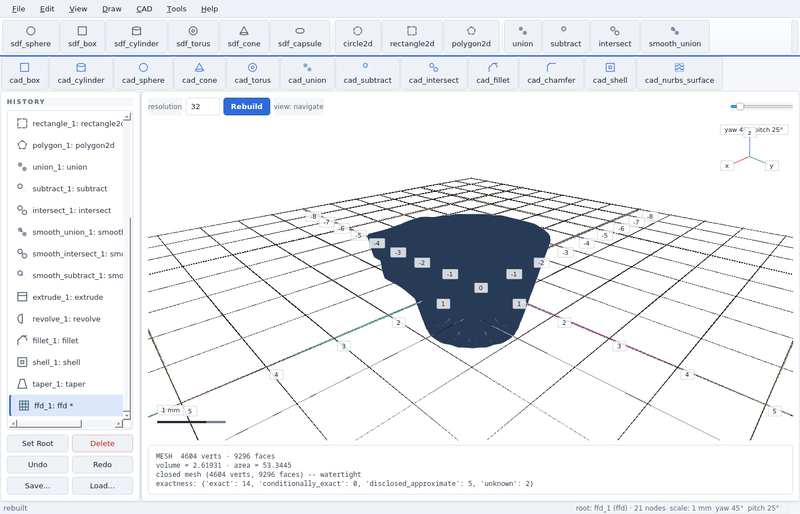Select smooth_intersect_1 history entry
Screen dimensions: 800x514
click(x=66, y=254)
